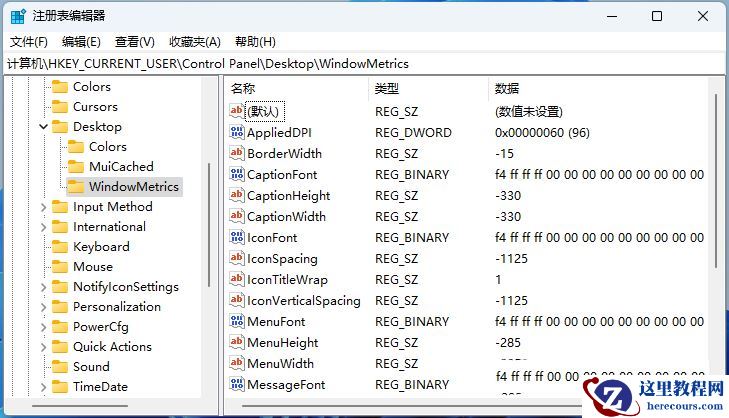Click the folder icon of Desktop key
This screenshot has width=729, height=418.
[x=60, y=126]
